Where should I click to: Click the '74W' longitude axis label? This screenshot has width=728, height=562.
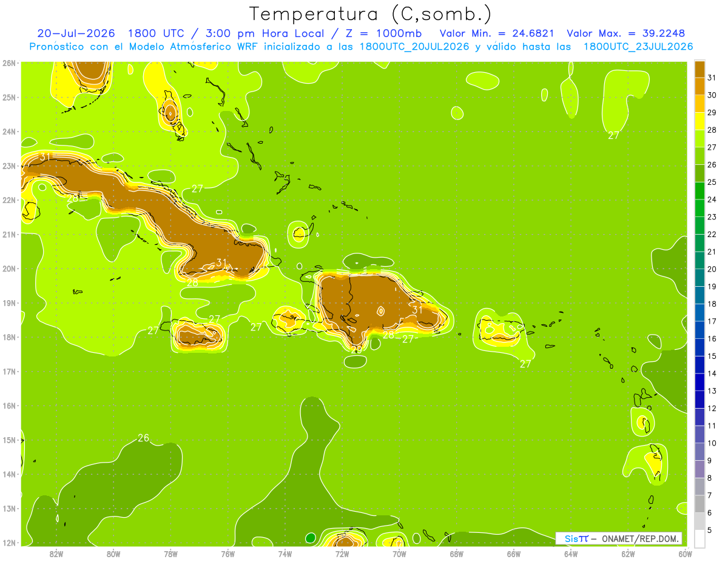(x=285, y=554)
